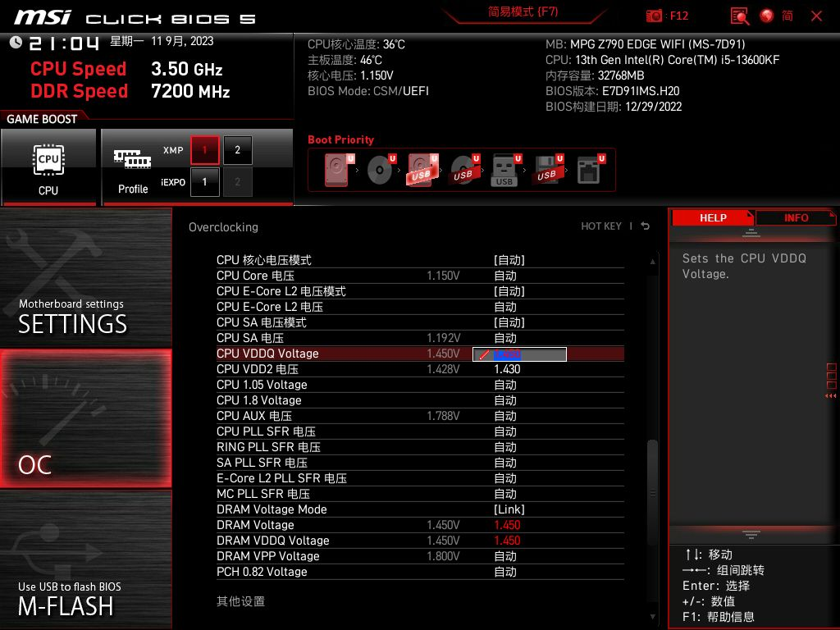Select the DRAM VPP Voltage row
840x630 pixels.
420,556
